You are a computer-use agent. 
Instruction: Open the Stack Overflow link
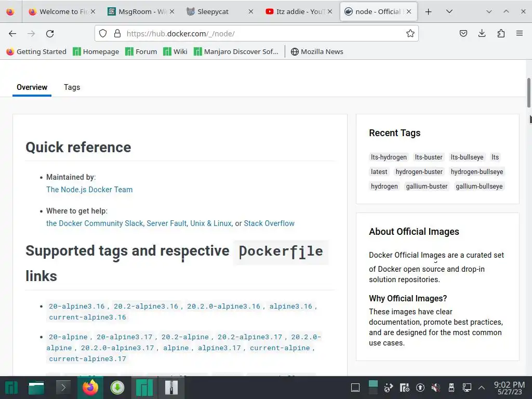point(269,223)
